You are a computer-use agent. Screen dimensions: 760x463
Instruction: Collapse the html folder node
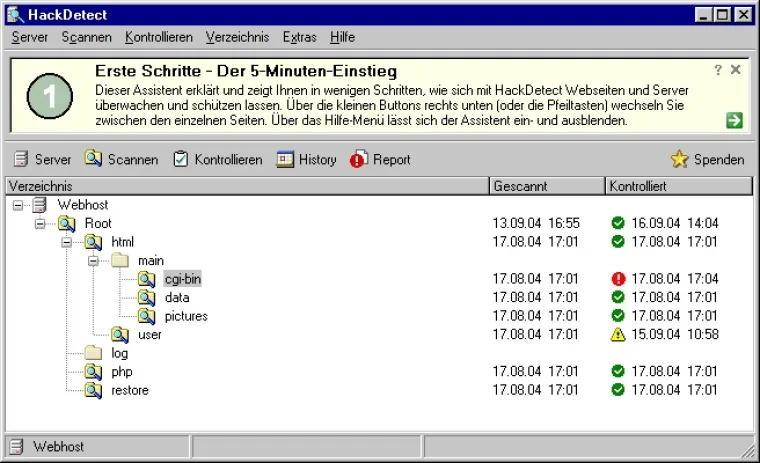click(67, 242)
